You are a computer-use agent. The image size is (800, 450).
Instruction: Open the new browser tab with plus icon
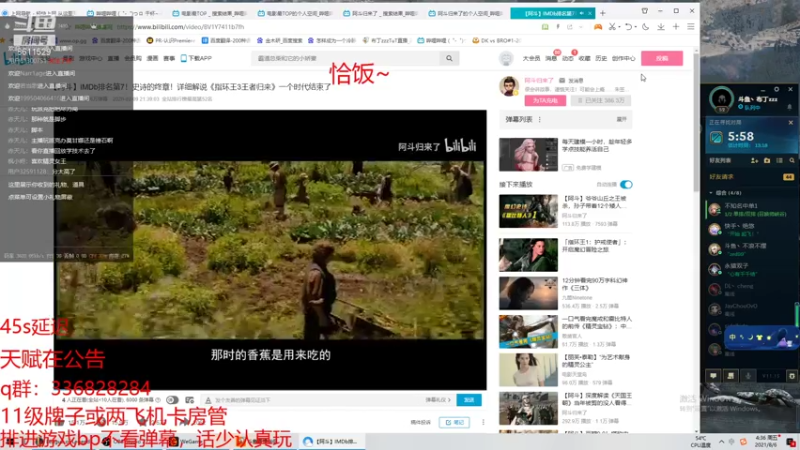[603, 13]
